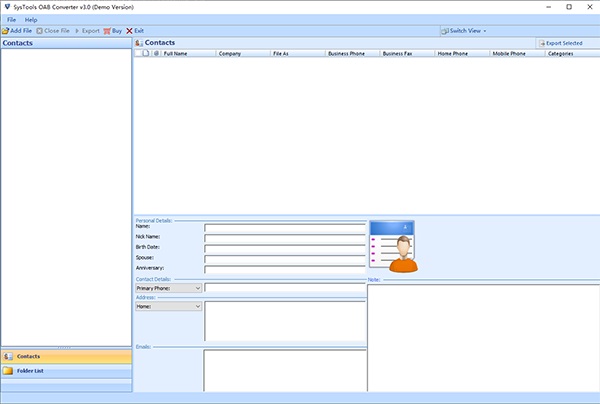
Task: Select the Folder List navigation tab
Action: point(67,371)
